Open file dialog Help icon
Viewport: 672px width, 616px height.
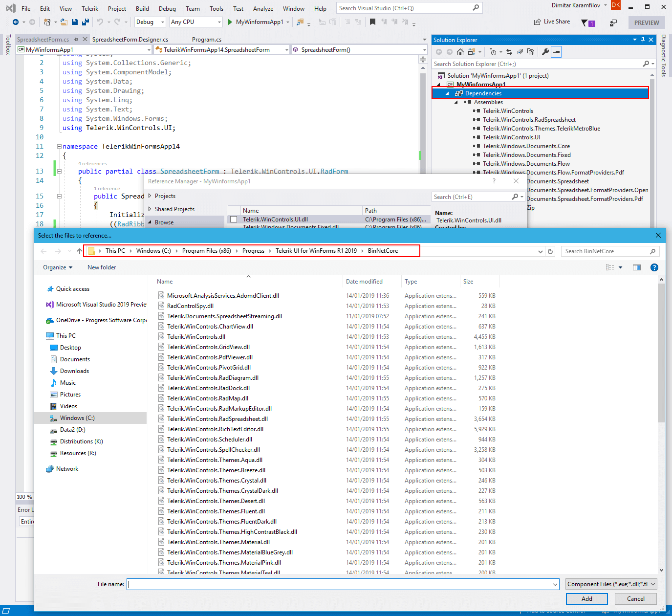654,267
